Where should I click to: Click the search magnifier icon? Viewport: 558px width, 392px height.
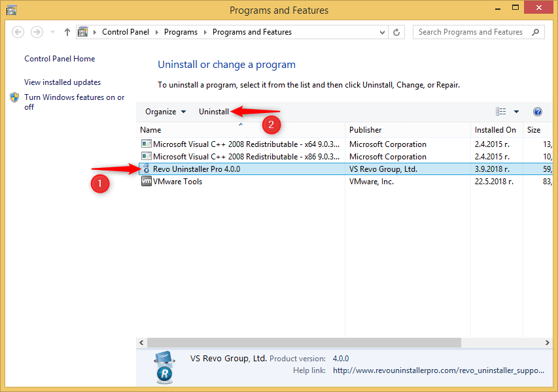pyautogui.click(x=536, y=33)
